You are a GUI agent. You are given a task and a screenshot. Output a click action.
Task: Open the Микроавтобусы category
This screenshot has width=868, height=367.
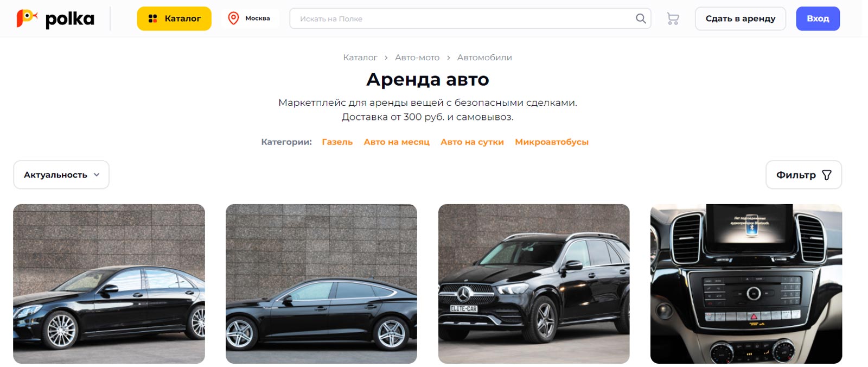[552, 142]
